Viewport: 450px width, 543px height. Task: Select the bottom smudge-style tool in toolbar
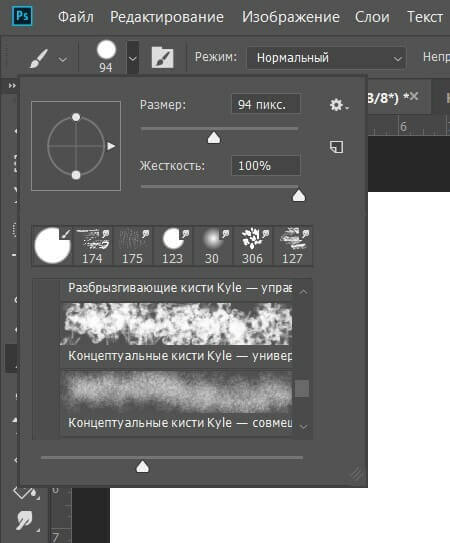(x=25, y=520)
